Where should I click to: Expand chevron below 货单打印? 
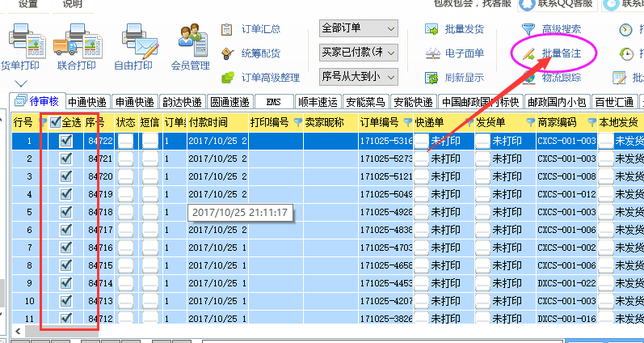(x=21, y=83)
